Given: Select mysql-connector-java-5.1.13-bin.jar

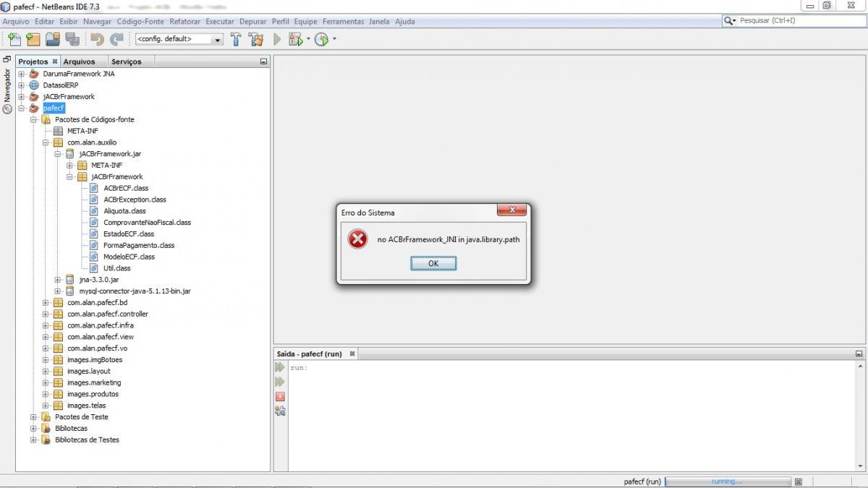Looking at the screenshot, I should pyautogui.click(x=135, y=291).
